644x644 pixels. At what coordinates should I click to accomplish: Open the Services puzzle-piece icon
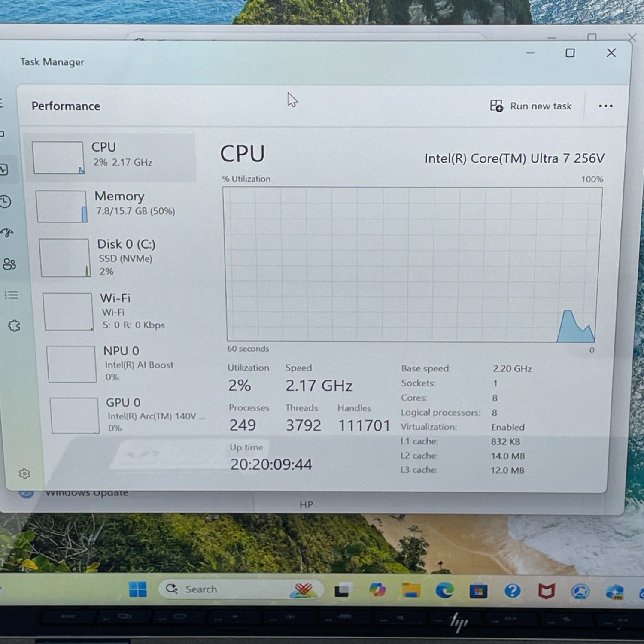(x=14, y=326)
